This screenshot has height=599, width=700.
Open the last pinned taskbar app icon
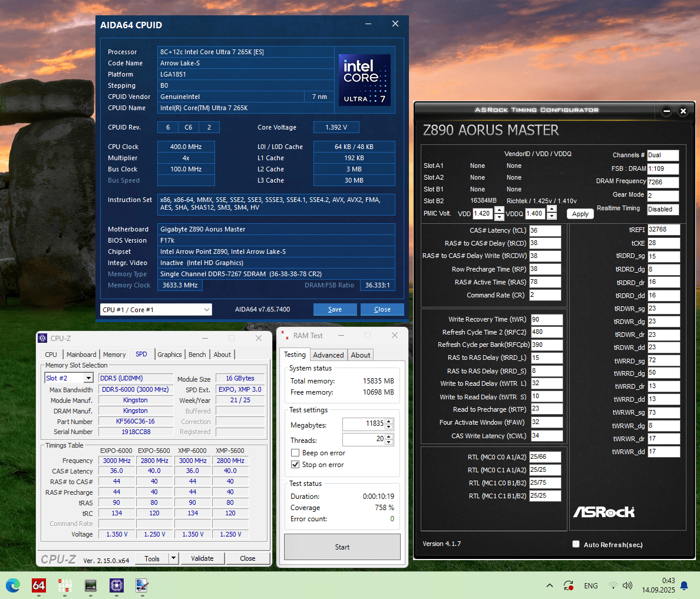(143, 585)
